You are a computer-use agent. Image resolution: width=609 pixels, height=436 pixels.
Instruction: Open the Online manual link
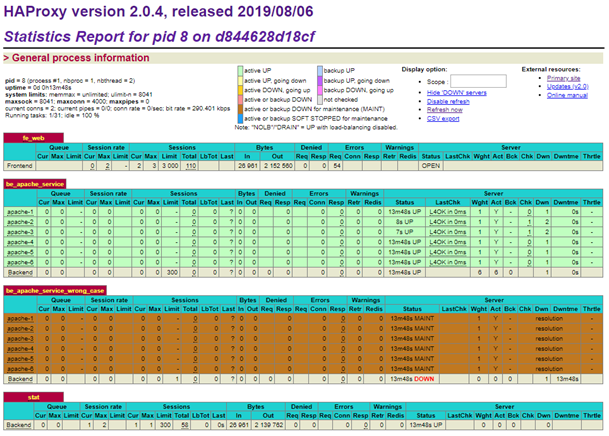click(x=567, y=95)
